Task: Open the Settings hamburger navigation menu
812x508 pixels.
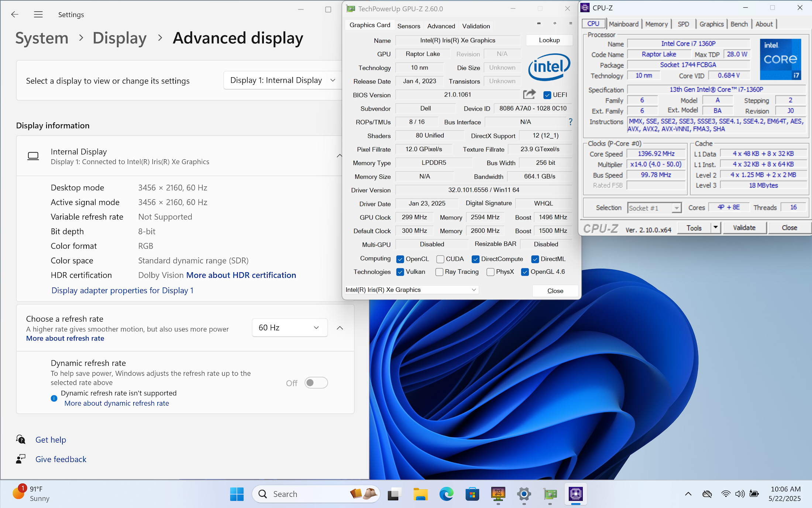Action: coord(38,14)
